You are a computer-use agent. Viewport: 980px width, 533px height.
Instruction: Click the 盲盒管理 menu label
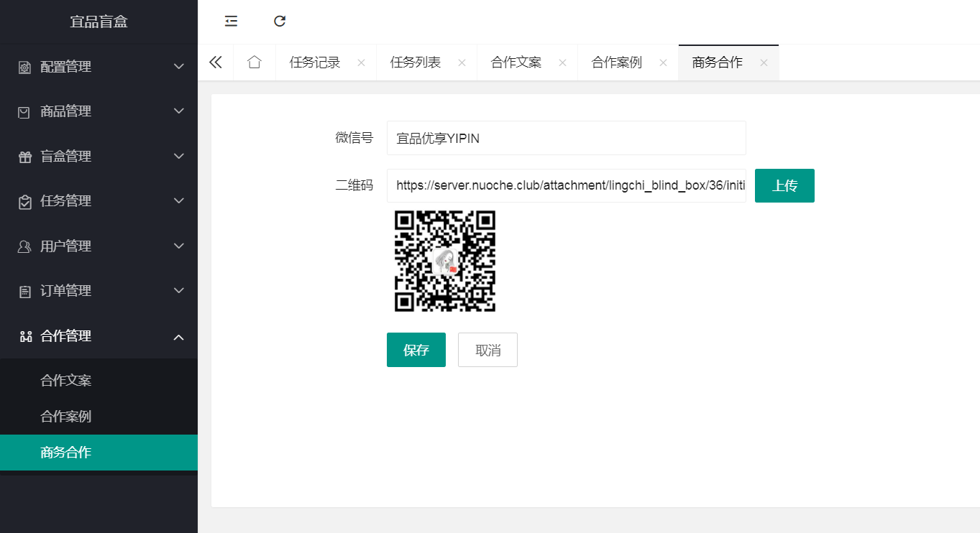[x=65, y=156]
